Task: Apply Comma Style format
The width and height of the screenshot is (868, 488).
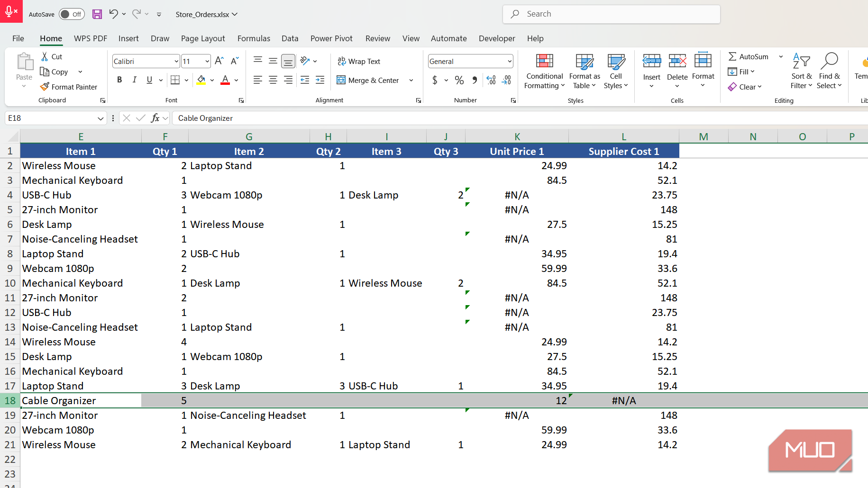Action: (x=475, y=80)
